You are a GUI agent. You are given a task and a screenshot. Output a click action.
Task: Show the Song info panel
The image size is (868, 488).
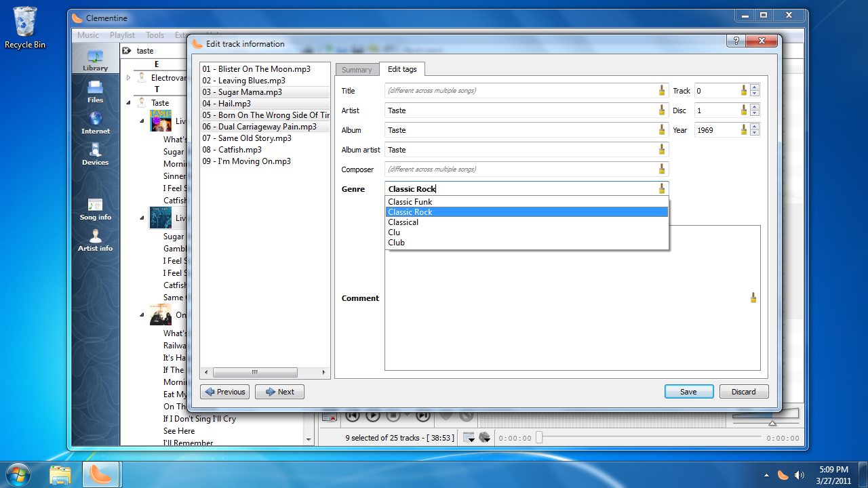[x=95, y=209]
